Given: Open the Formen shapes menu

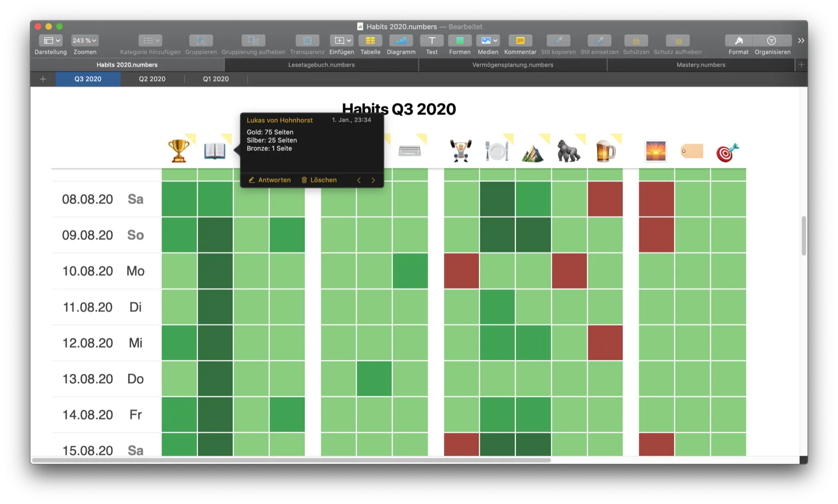Looking at the screenshot, I should pyautogui.click(x=460, y=40).
